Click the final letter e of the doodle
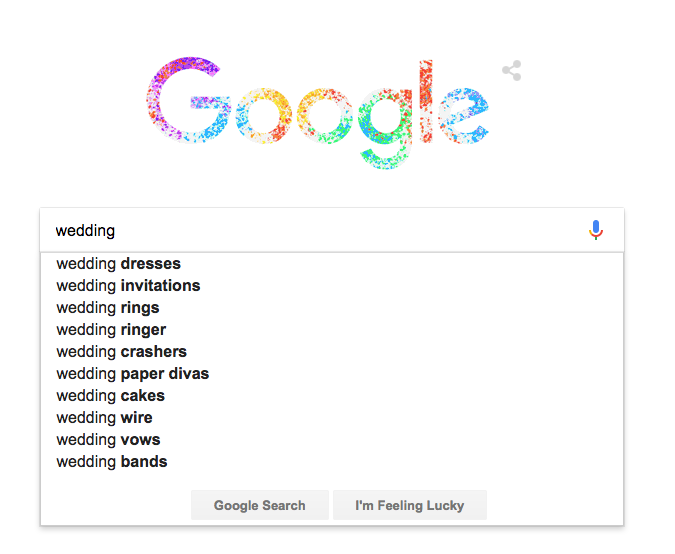The image size is (675, 554). pos(464,115)
